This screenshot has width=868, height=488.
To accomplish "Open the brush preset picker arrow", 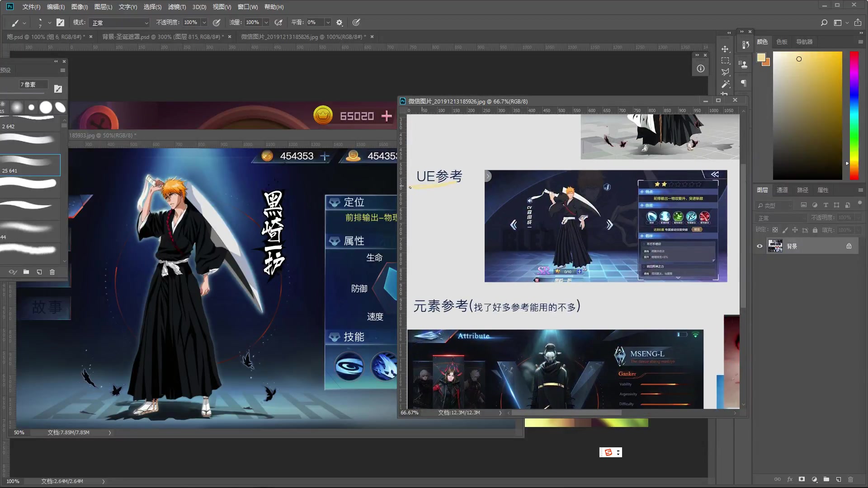I will coord(49,23).
